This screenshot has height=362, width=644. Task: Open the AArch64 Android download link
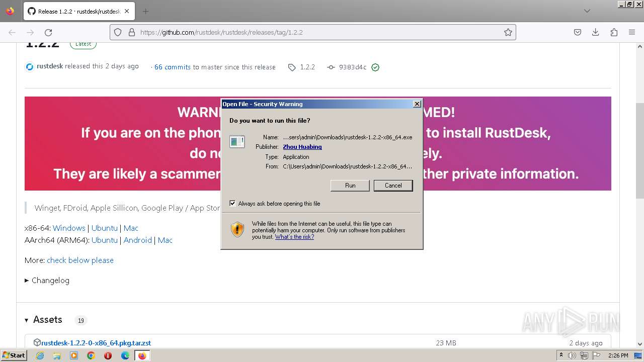tap(138, 240)
